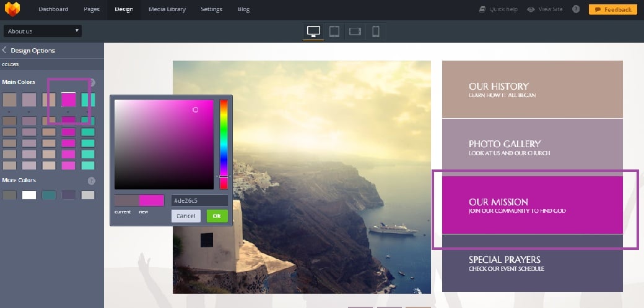Click the help question mark in top bar
This screenshot has height=308, width=644.
click(x=576, y=9)
